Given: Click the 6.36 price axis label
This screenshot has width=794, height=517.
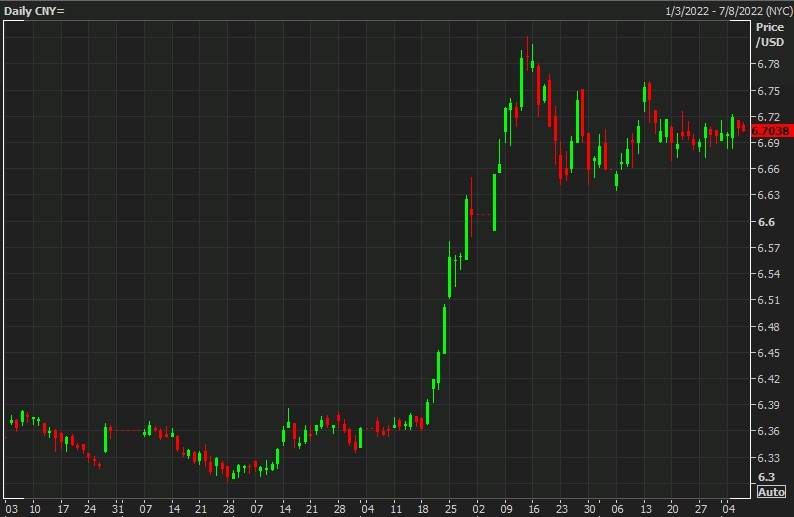Looking at the screenshot, I should pos(768,431).
